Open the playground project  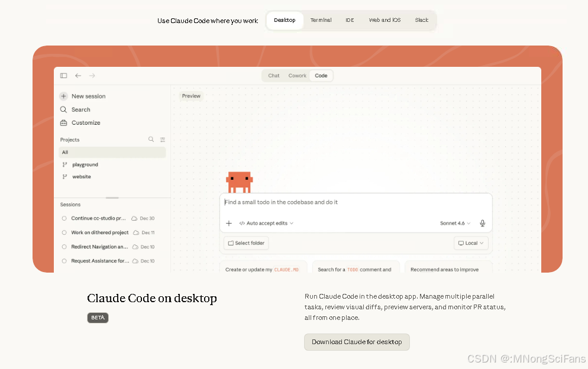(85, 164)
